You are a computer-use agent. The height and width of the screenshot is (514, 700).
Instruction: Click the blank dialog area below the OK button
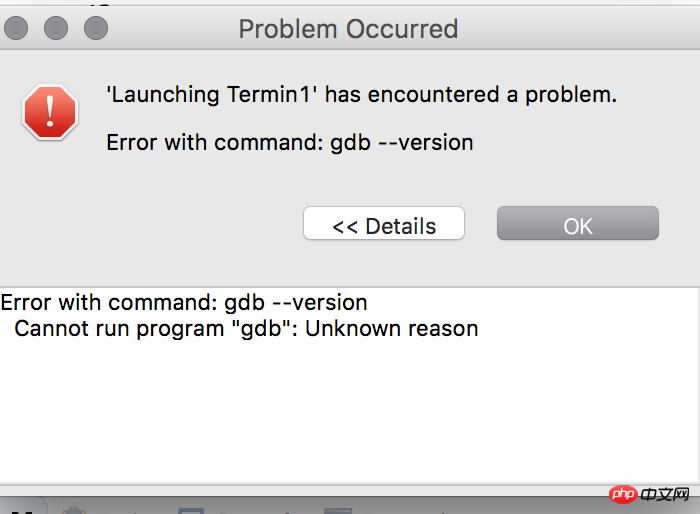click(x=578, y=263)
